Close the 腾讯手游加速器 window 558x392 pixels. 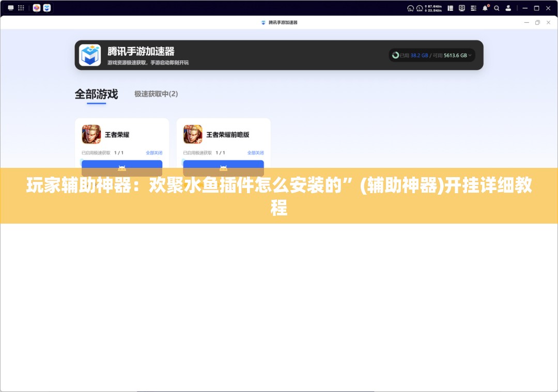point(548,22)
